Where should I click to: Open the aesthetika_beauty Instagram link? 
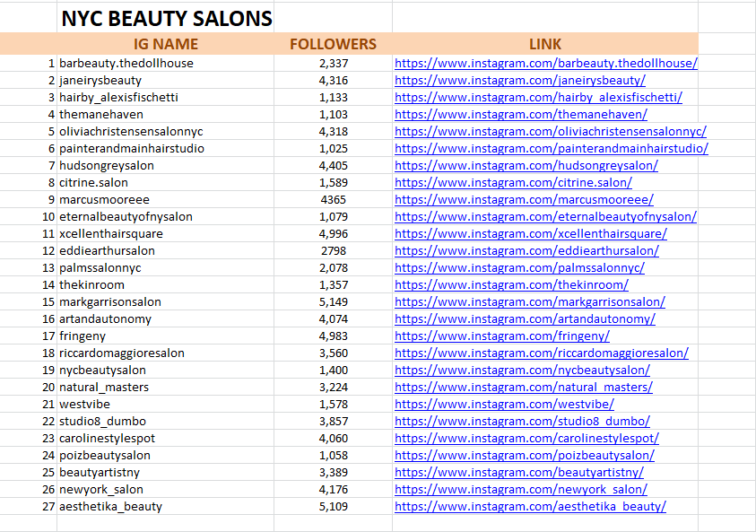coord(530,507)
